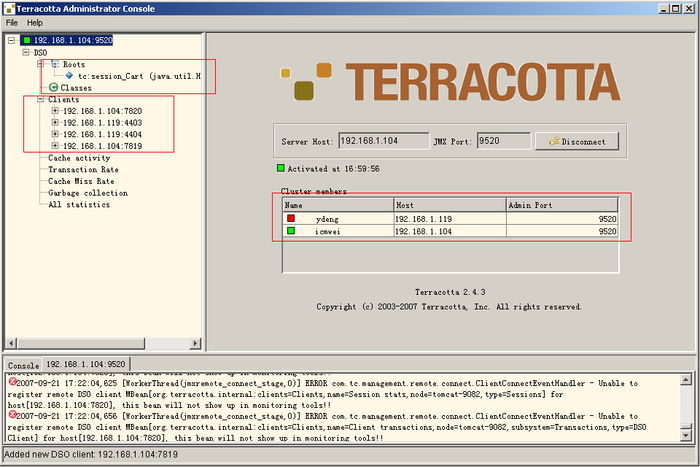700x467 pixels.
Task: Click the JMX Port input field
Action: [x=504, y=141]
